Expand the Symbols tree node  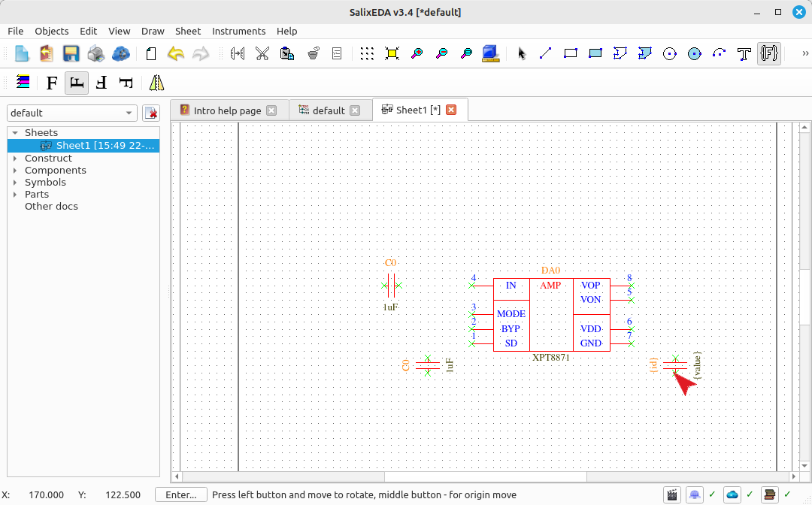coord(15,182)
